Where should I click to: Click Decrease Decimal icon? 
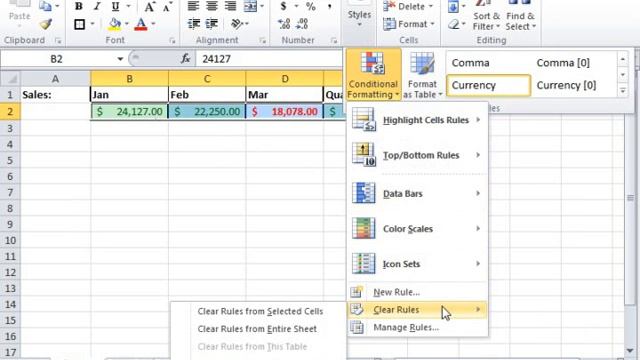tap(302, 24)
